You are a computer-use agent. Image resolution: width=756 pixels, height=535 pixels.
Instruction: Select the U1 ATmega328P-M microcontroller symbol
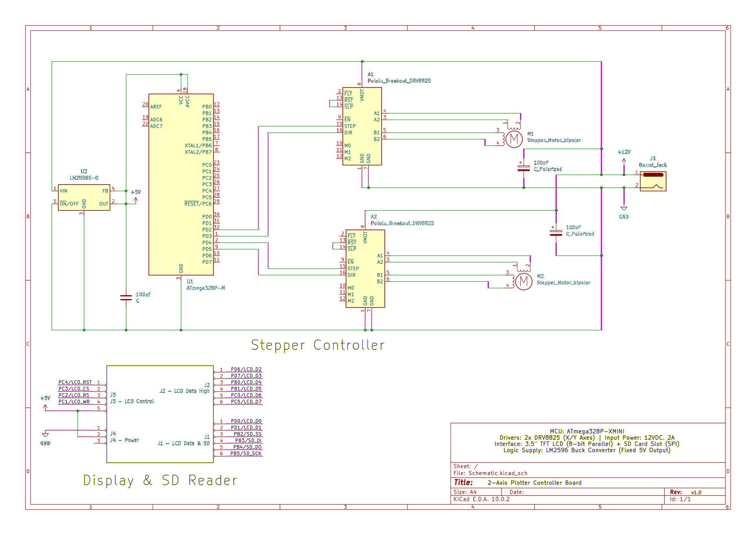[181, 184]
